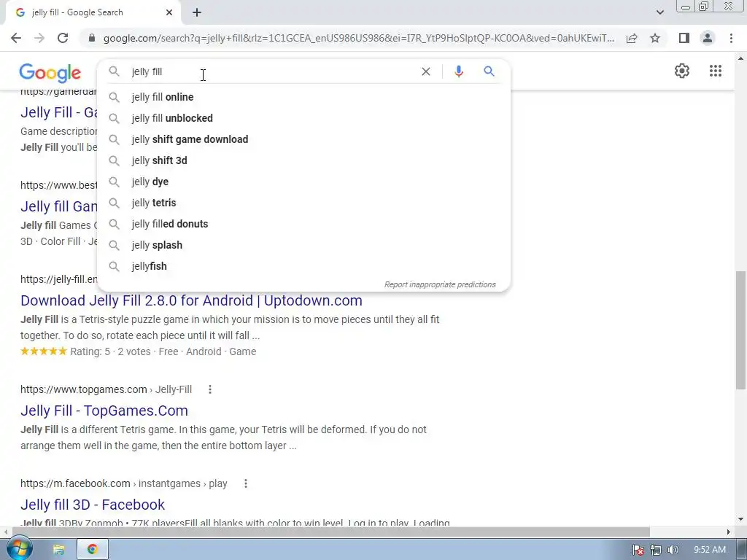This screenshot has width=747, height=560.
Task: Open File Explorer from taskbar
Action: pyautogui.click(x=58, y=550)
